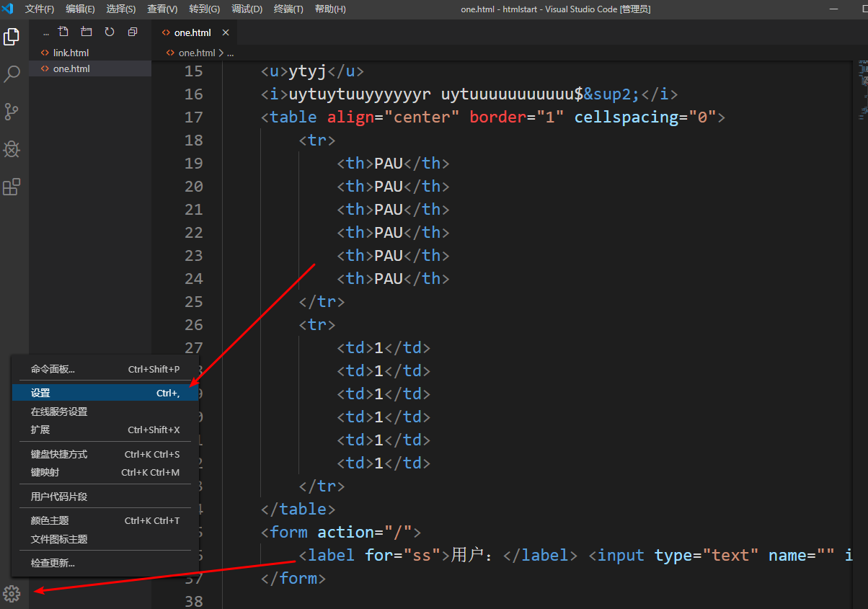Click the input type="text" code

674,555
